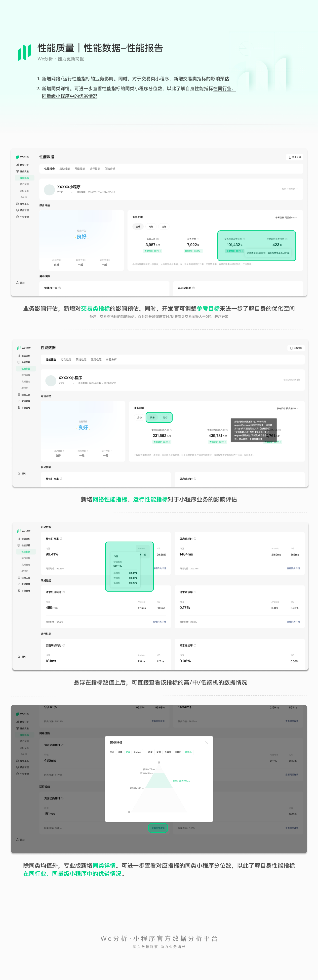Click 报告评估方式 help icon in 交易金额流失预估 screenshot
The image size is (318, 980).
pyautogui.click(x=297, y=189)
